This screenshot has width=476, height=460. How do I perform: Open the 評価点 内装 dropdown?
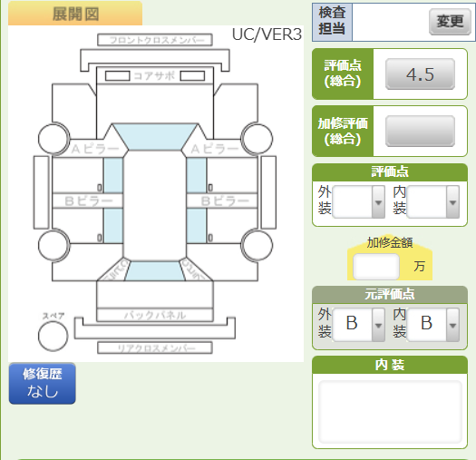(433, 201)
